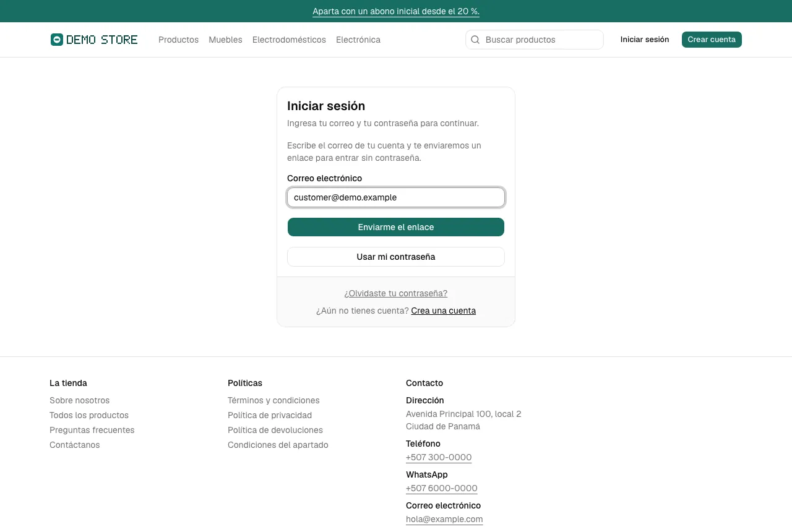
Task: Call the phone number +507 300-0000
Action: point(439,457)
